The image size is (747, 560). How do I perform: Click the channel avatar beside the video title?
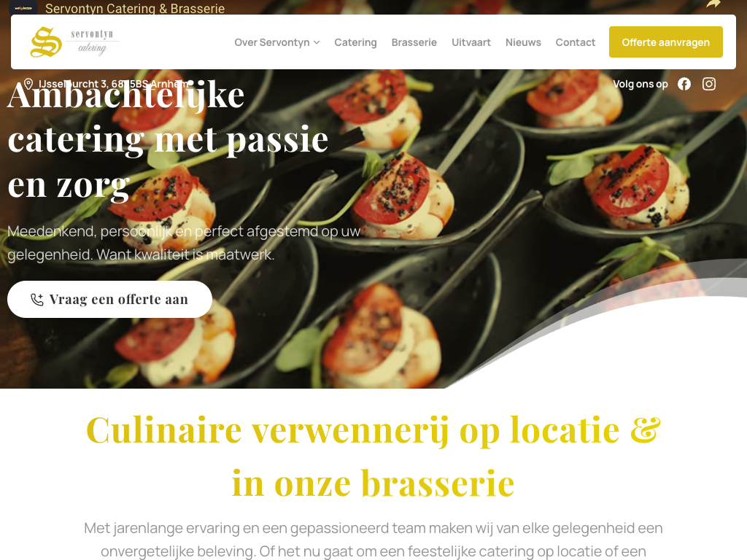[23, 7]
